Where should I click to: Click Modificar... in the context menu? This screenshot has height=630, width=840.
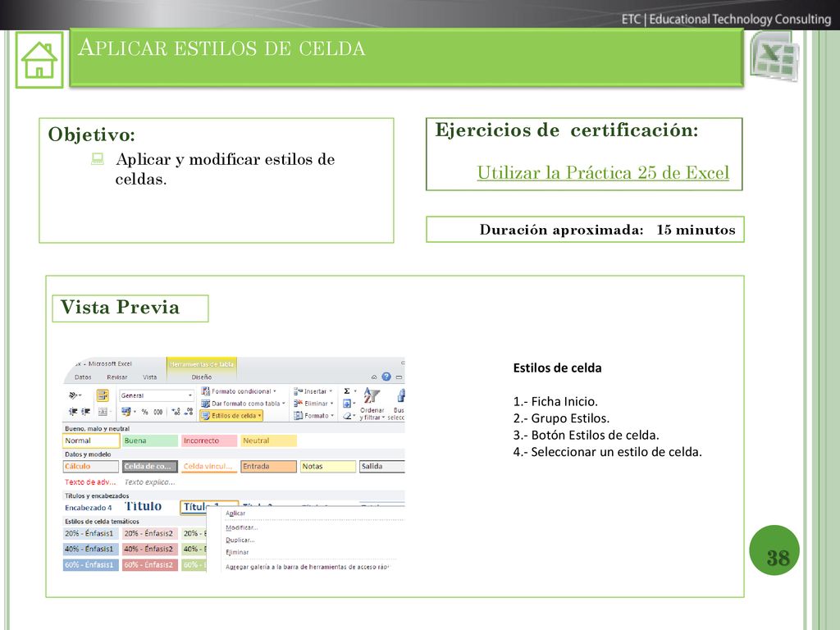coord(242,527)
